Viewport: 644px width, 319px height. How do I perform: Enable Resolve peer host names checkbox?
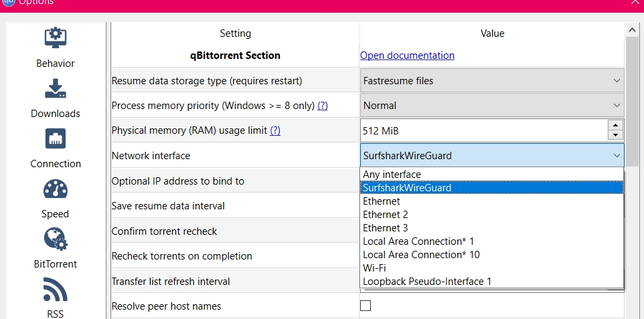pos(366,306)
